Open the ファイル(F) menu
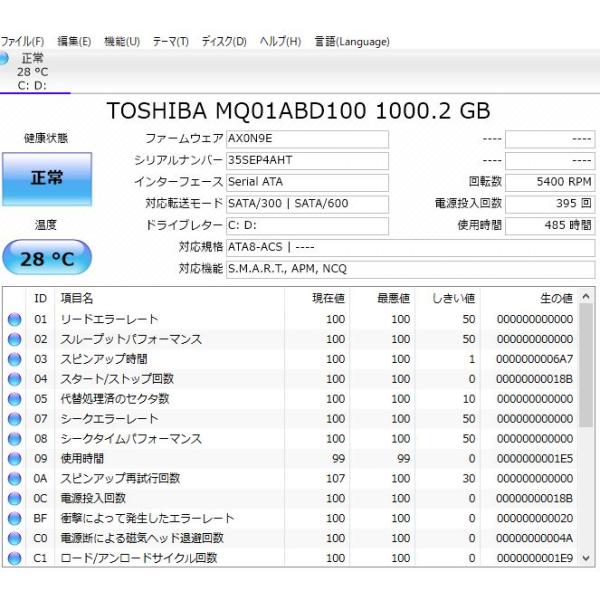Screen dimensions: 600x600 coord(22,42)
